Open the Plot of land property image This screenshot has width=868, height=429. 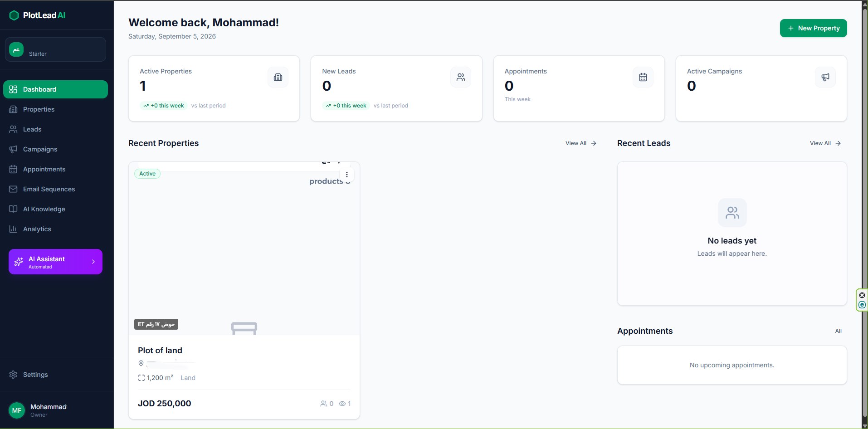click(x=244, y=249)
